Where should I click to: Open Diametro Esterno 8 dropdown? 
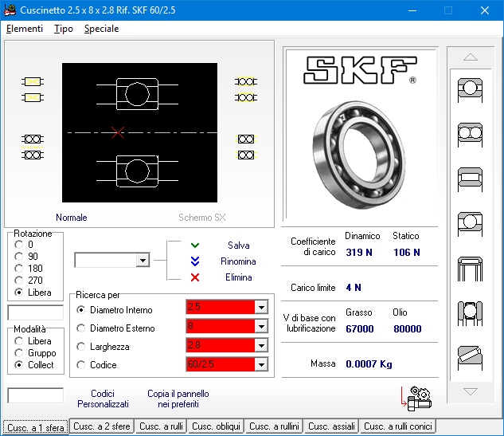[261, 327]
